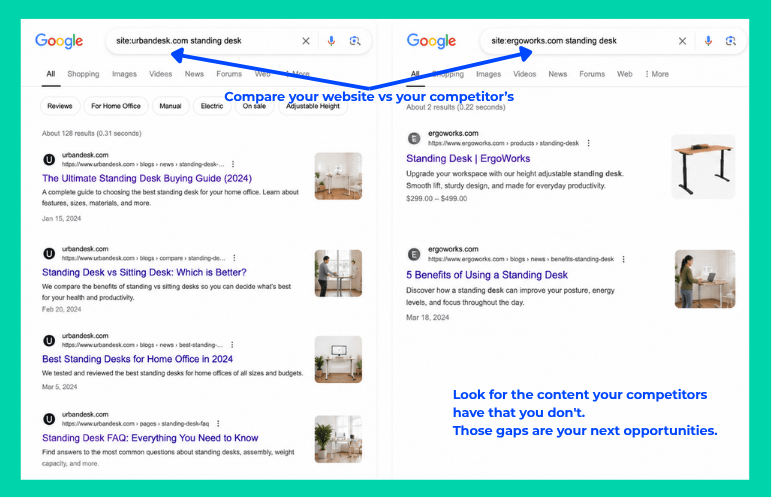Click ergoworks favicon beside 5 Benefits result

(415, 255)
